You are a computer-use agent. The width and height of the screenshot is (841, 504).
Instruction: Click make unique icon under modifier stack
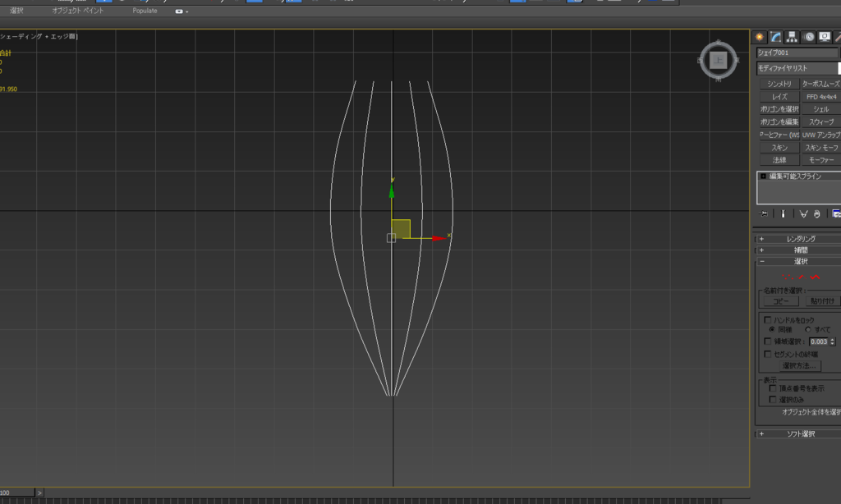(x=803, y=214)
